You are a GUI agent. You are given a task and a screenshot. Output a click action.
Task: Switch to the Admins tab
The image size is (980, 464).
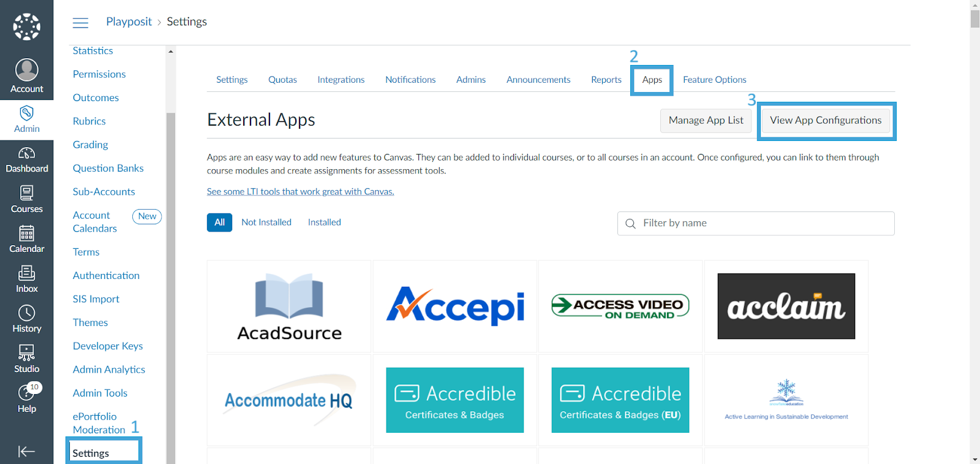pos(471,80)
